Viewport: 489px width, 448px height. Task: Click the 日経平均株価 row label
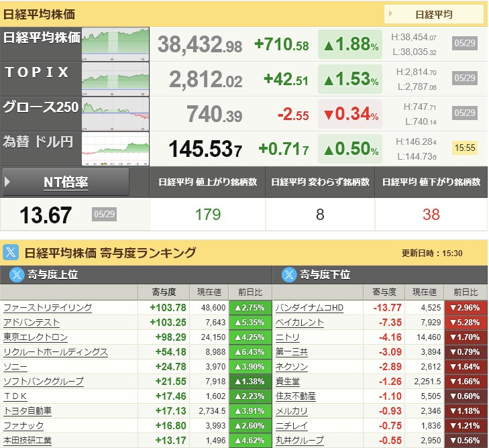[42, 38]
